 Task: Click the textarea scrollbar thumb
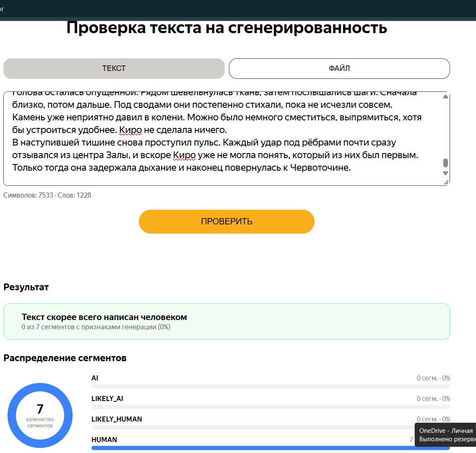pos(445,163)
